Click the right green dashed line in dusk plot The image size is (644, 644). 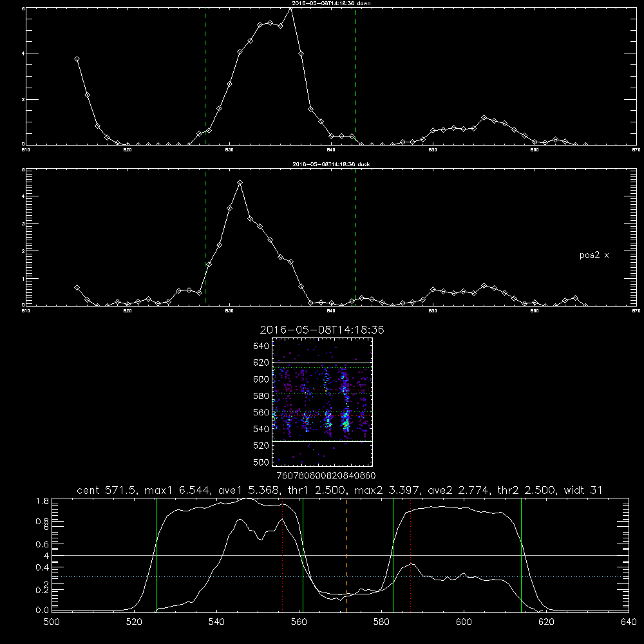pos(355,237)
